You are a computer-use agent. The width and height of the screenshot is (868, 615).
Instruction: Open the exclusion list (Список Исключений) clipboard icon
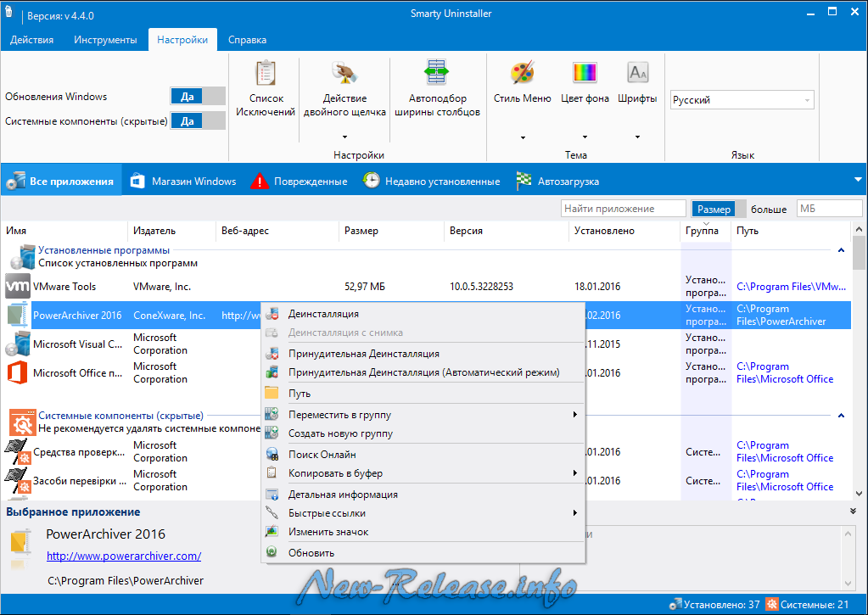click(x=266, y=73)
